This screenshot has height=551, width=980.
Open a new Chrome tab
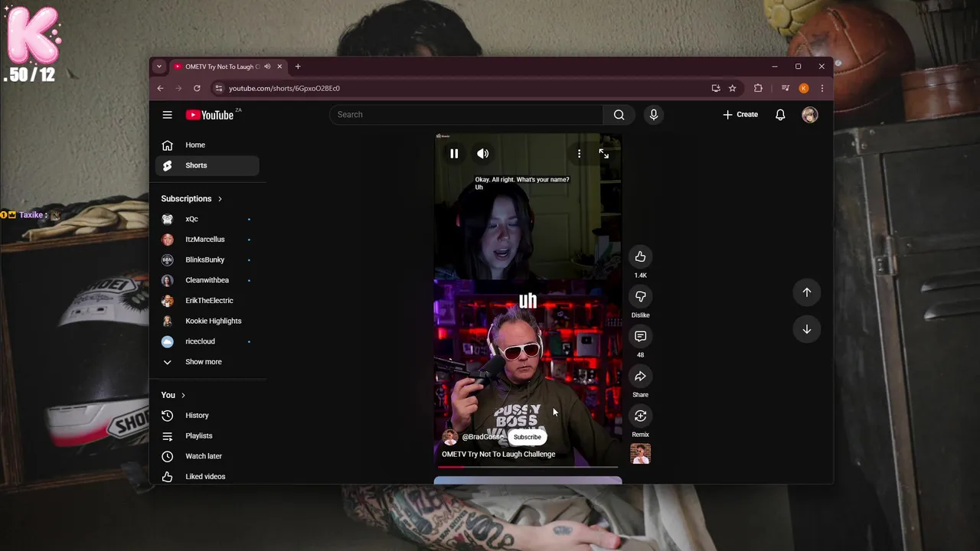click(x=298, y=67)
